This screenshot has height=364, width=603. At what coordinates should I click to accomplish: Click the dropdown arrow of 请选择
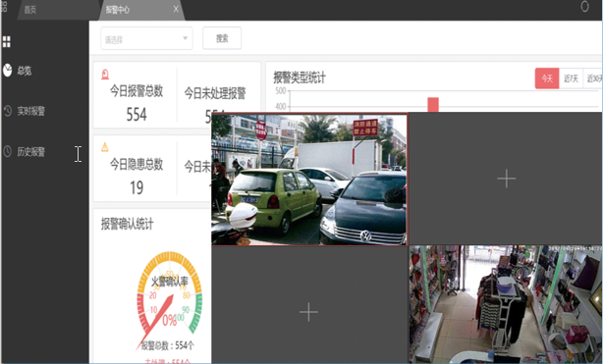[185, 38]
